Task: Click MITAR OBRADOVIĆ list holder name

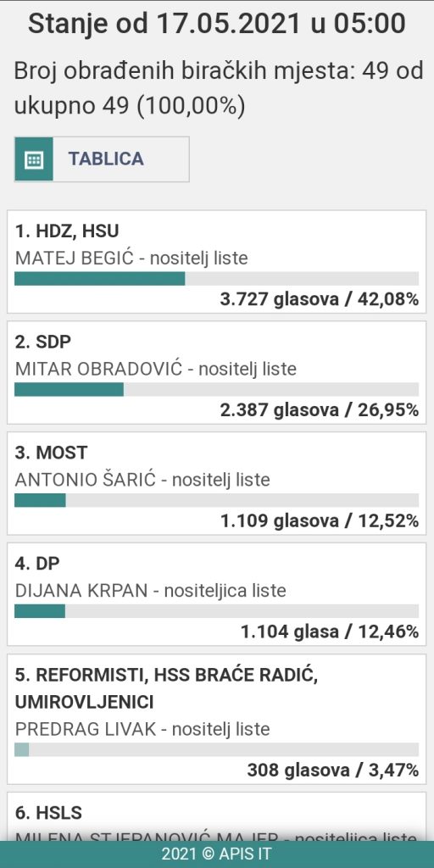Action: [98, 369]
